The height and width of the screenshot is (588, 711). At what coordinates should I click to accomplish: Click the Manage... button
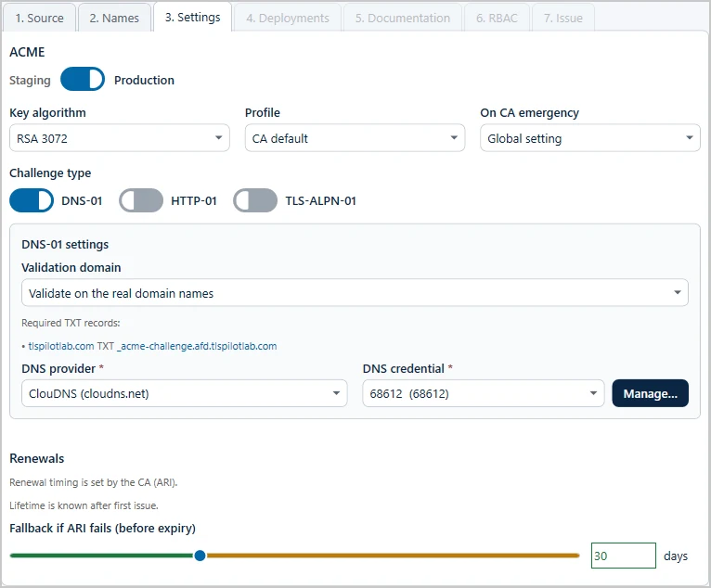(651, 393)
